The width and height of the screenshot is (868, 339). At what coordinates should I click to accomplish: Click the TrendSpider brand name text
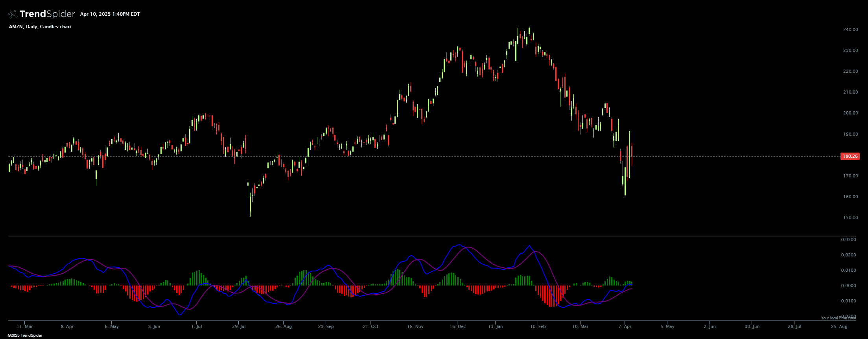pyautogui.click(x=47, y=14)
